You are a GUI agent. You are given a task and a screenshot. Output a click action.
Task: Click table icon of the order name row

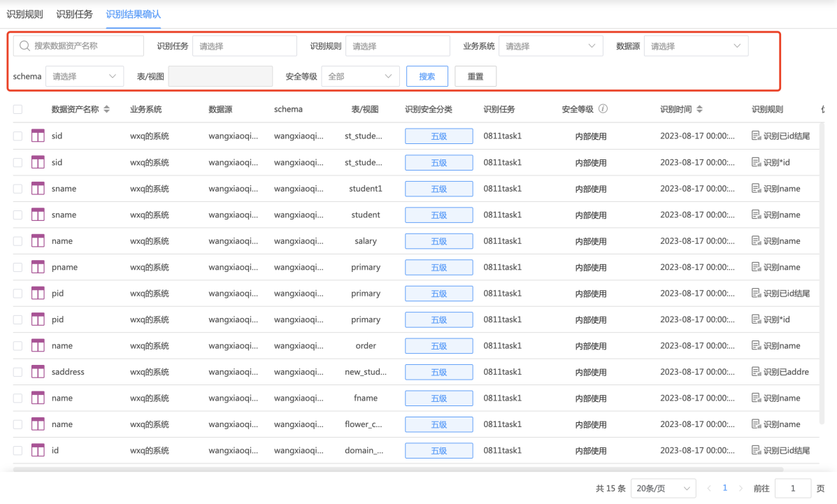38,345
